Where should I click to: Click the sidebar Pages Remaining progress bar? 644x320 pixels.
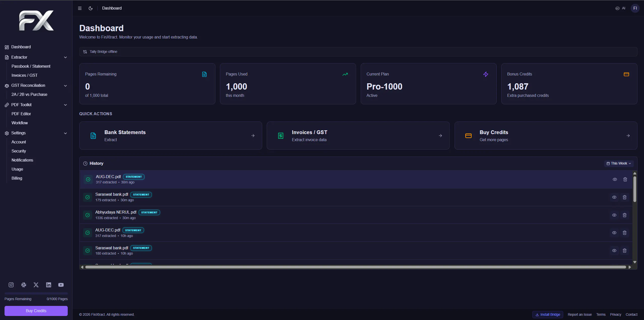click(x=36, y=294)
